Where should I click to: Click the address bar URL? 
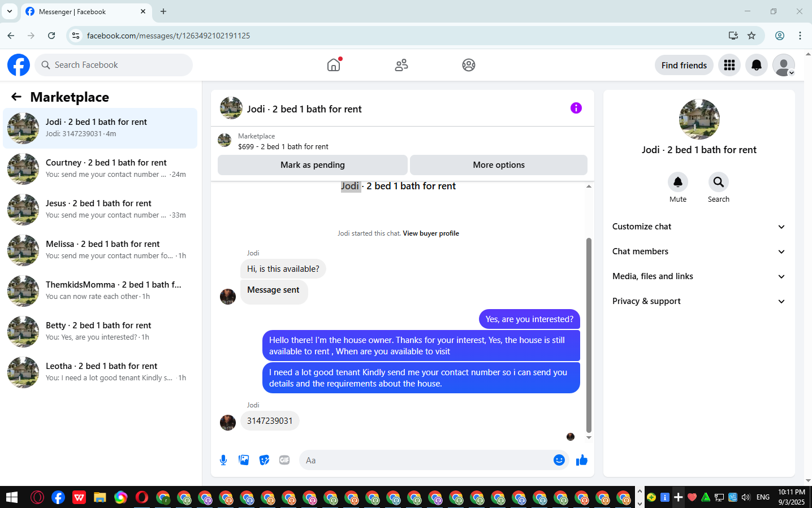tap(169, 36)
